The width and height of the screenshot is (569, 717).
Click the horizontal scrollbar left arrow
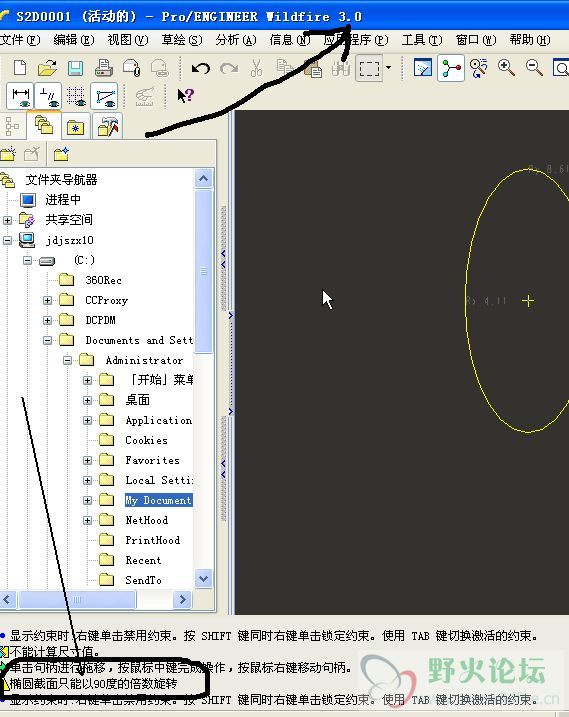8,599
